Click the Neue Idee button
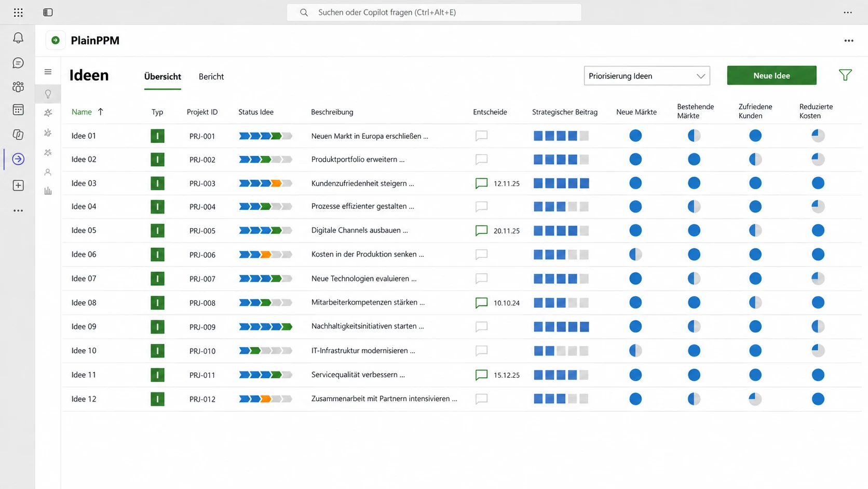This screenshot has height=489, width=868. coord(771,75)
